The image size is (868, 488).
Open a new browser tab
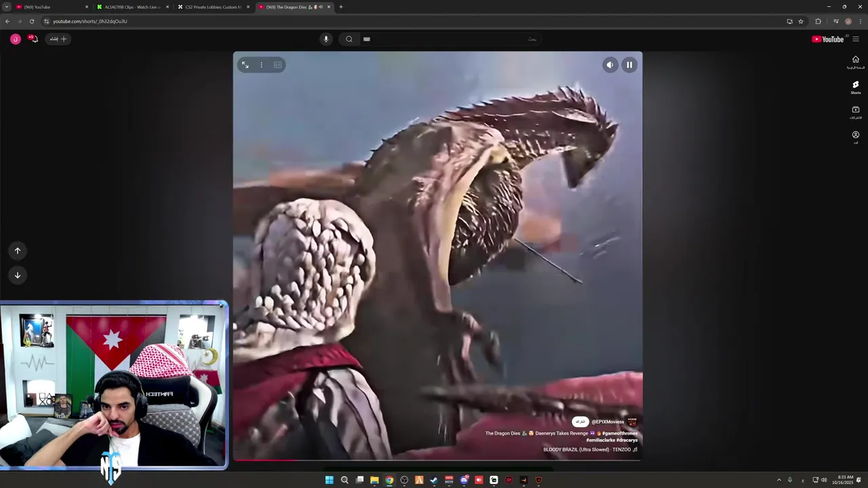pos(340,7)
